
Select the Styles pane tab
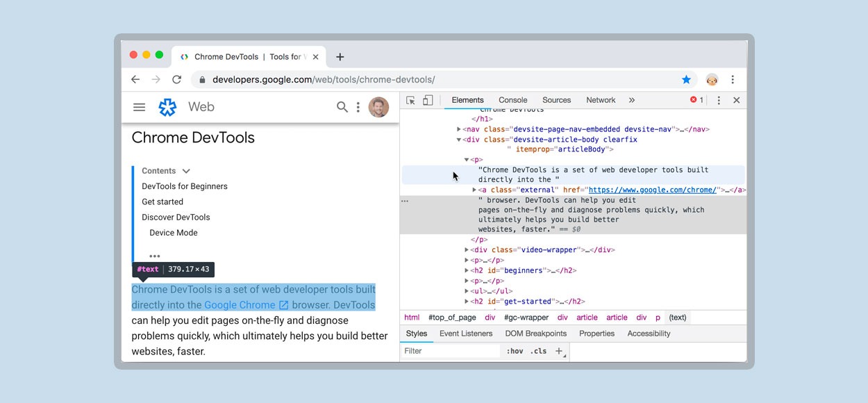[417, 334]
